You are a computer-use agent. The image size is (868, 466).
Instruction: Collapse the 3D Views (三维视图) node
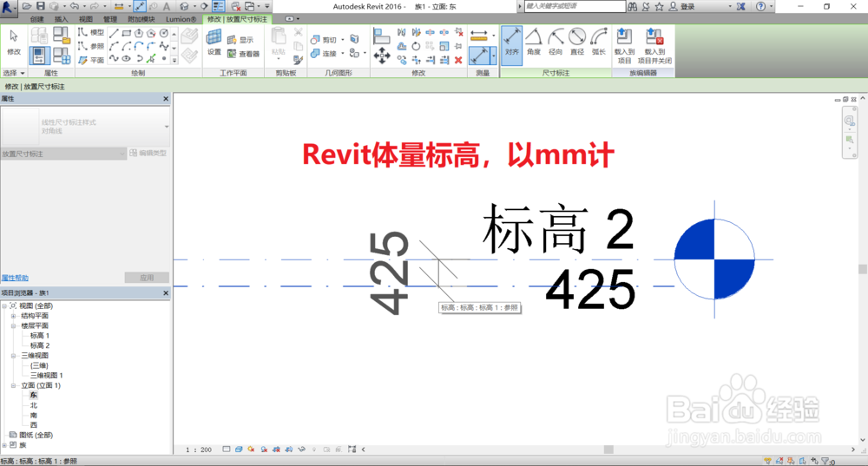13,356
